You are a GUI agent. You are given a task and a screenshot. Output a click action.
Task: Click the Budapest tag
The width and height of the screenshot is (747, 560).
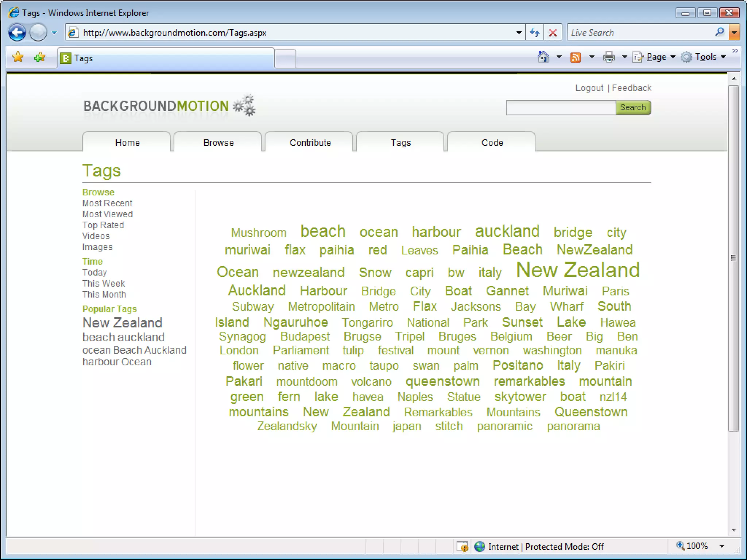pyautogui.click(x=305, y=337)
